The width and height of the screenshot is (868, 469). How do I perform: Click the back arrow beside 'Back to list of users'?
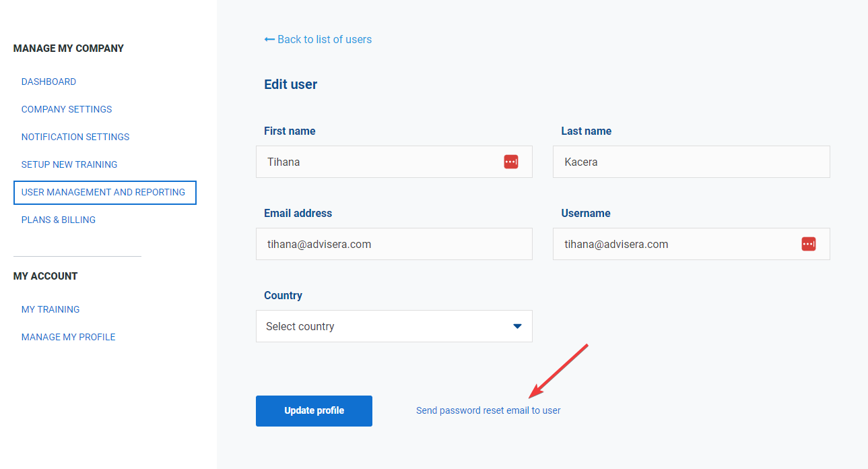pos(269,39)
